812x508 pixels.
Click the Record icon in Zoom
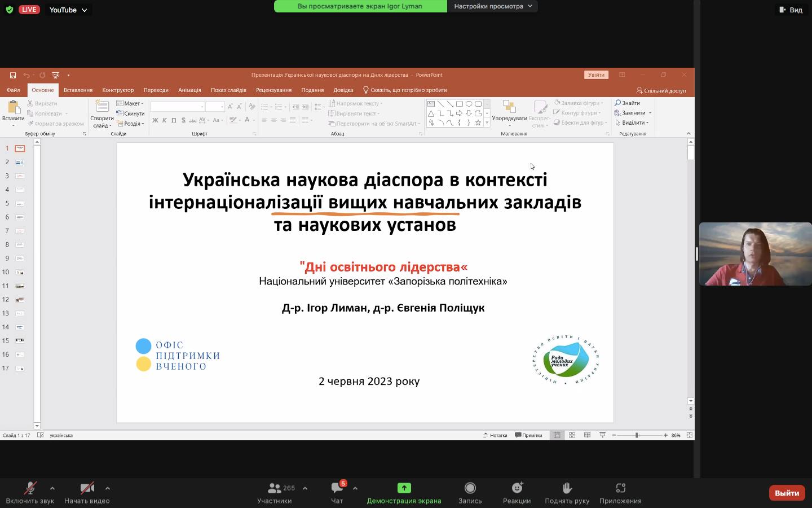pos(470,488)
